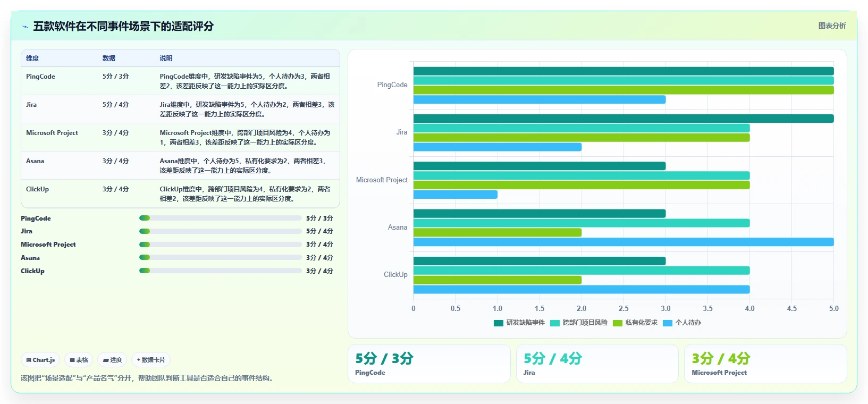The width and height of the screenshot is (868, 404).
Task: Click the 5分 / 3分 value beside PingCode progress bar
Action: (319, 218)
